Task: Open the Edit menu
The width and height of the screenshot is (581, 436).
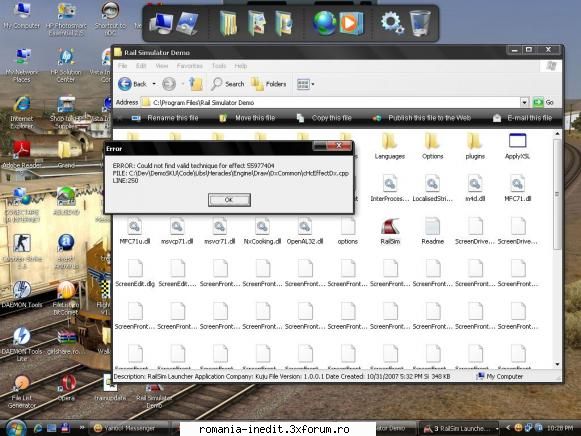Action: (x=141, y=66)
